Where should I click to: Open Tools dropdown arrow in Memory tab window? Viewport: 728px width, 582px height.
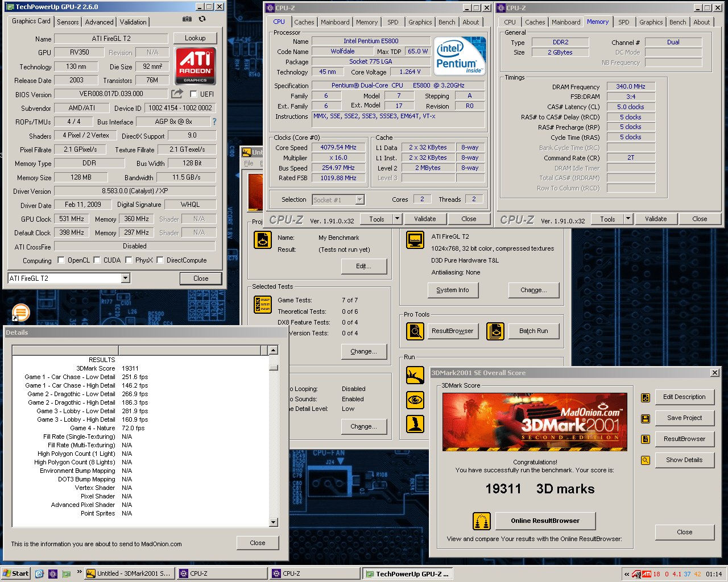628,219
